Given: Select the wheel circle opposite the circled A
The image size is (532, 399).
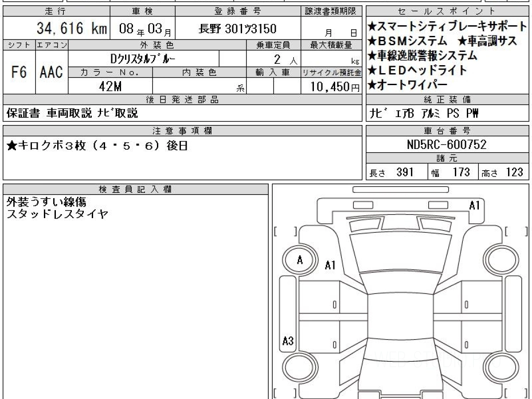Looking at the screenshot, I should tap(501, 260).
